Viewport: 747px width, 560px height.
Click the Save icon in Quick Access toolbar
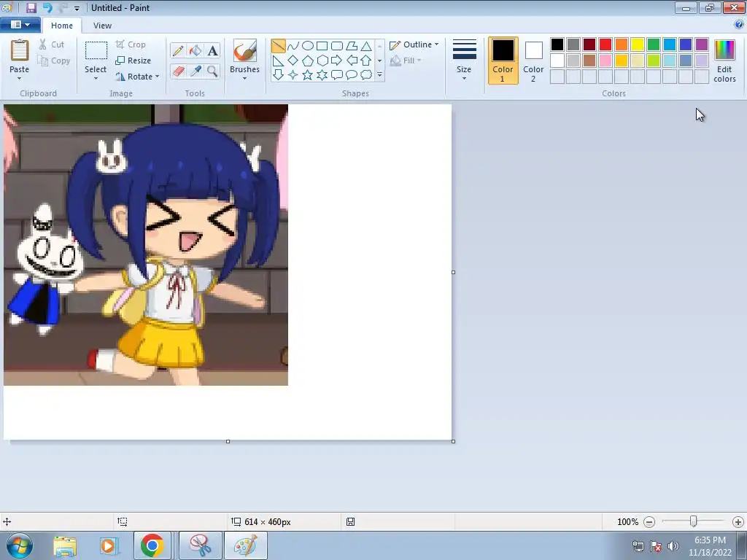pyautogui.click(x=31, y=7)
